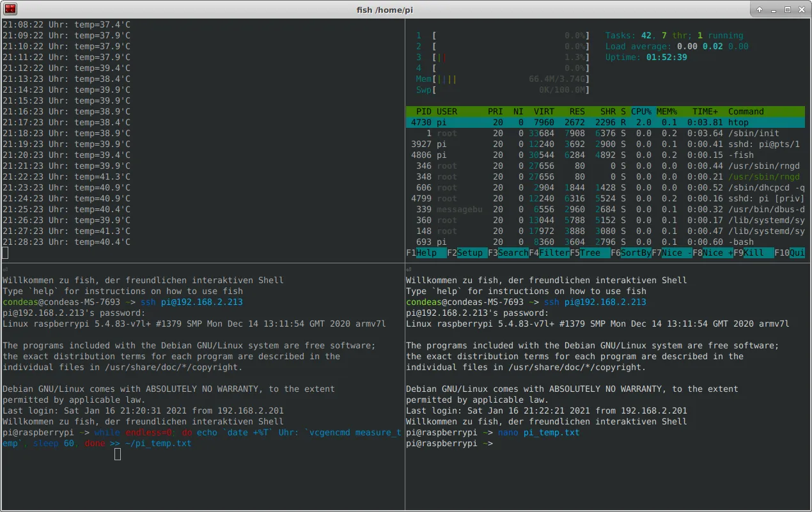Click the Tasks count line in htop
The width and height of the screenshot is (812, 512).
pos(675,36)
